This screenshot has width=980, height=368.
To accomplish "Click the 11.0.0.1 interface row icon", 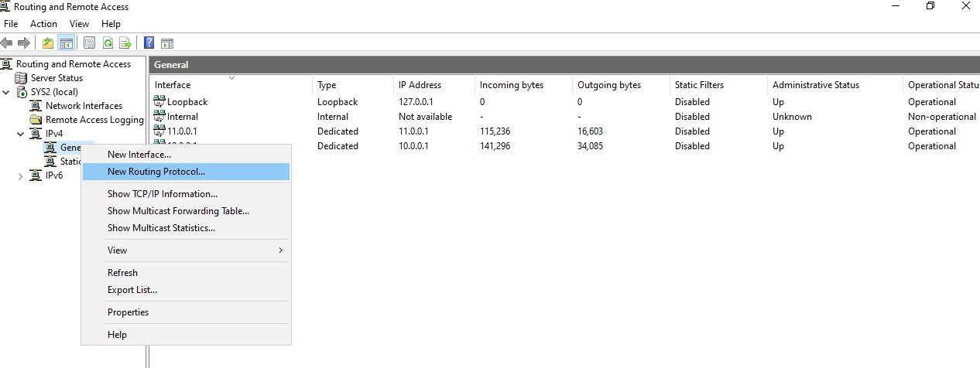I will click(160, 131).
